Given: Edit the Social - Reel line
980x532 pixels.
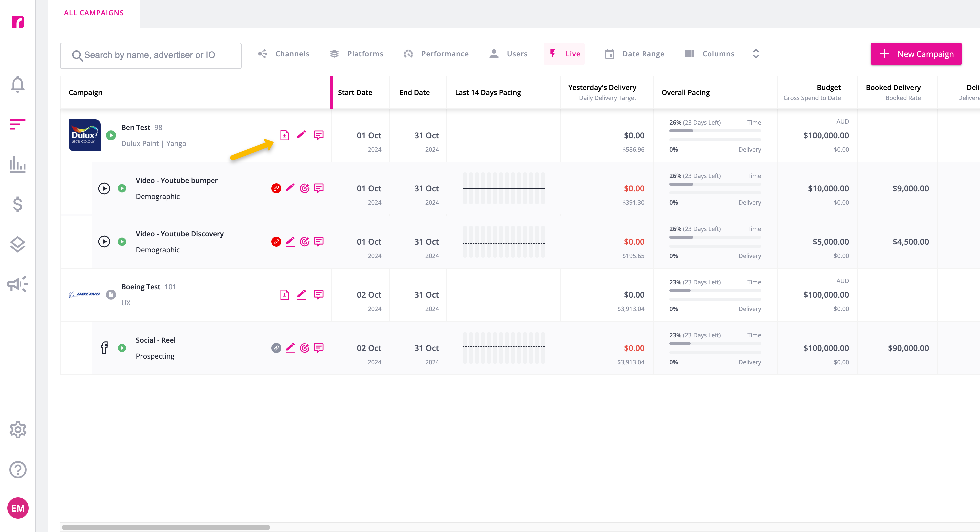Looking at the screenshot, I should [290, 348].
